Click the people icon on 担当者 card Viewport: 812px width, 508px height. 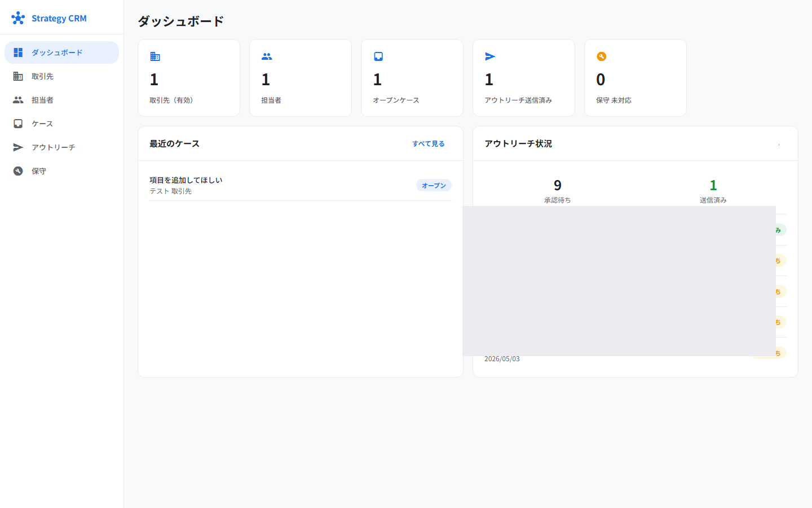(x=267, y=56)
